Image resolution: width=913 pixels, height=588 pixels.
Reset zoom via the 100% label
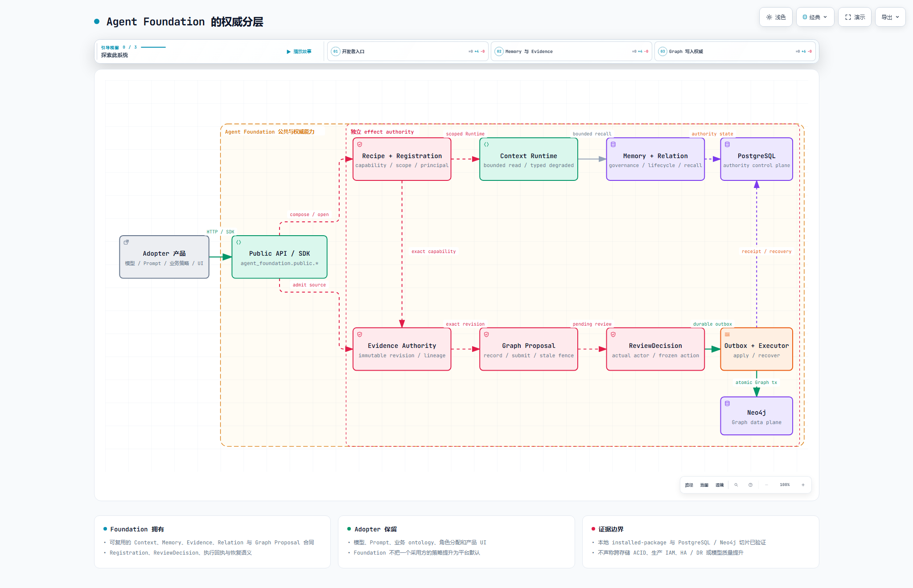tap(785, 485)
